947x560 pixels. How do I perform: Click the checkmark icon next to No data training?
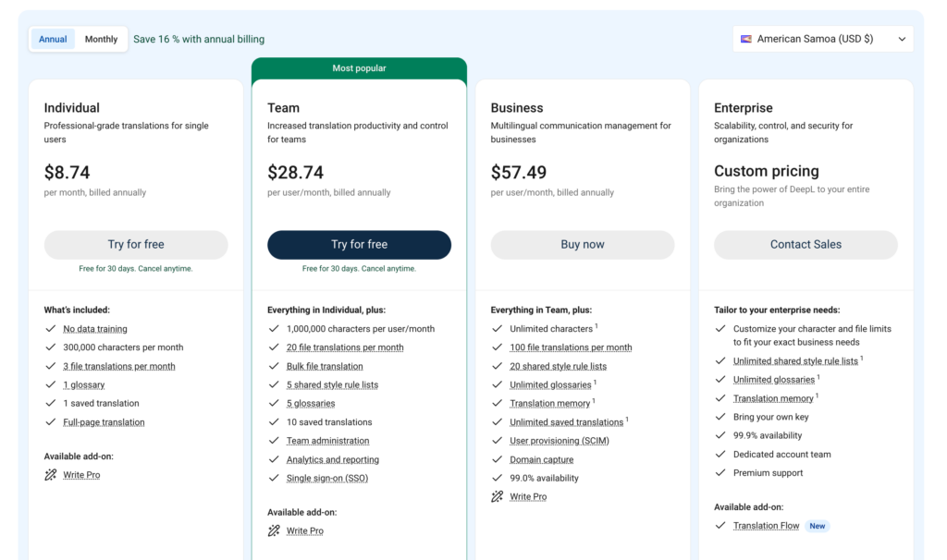click(x=50, y=329)
